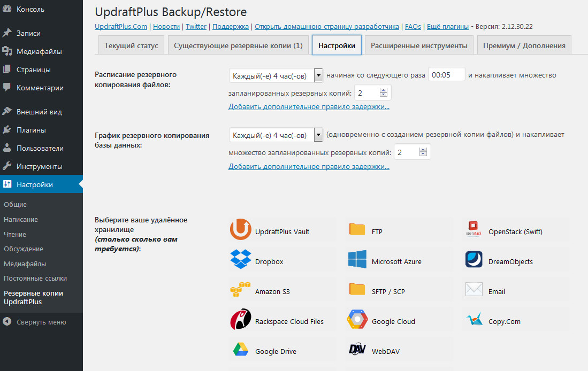Image resolution: width=588 pixels, height=371 pixels.
Task: Click the database backup copies count stepper
Action: click(x=423, y=153)
